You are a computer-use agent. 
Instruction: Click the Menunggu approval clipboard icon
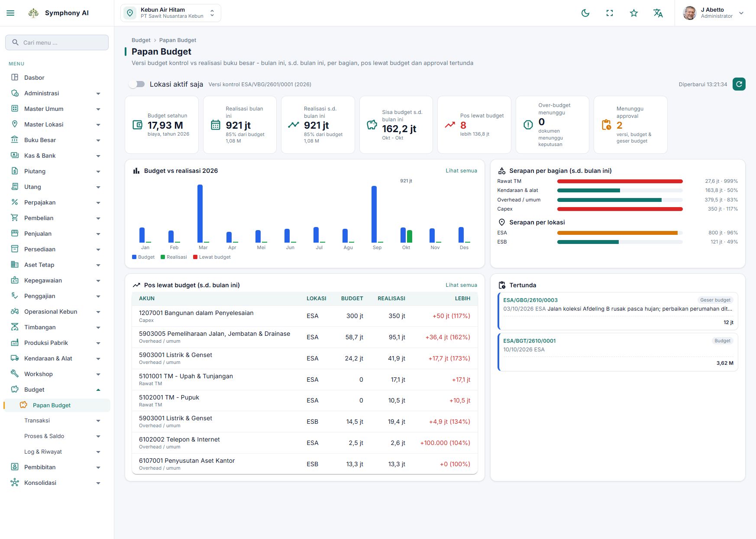tap(607, 125)
